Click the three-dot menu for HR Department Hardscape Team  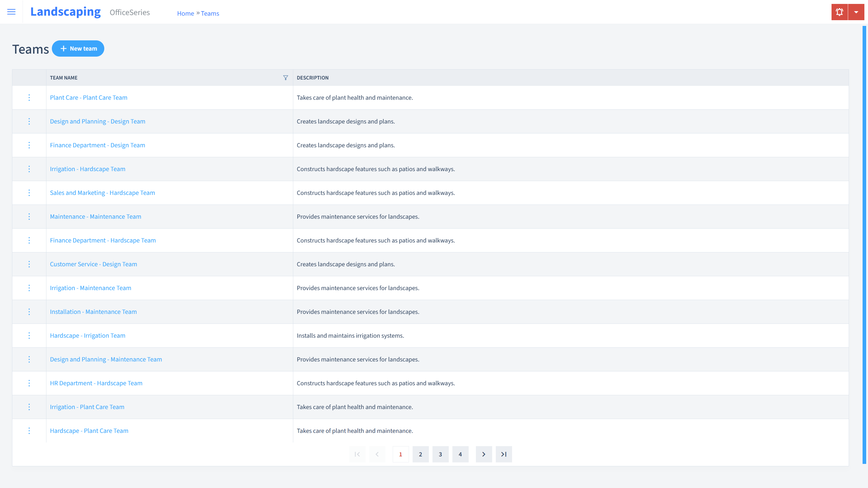[x=29, y=383]
